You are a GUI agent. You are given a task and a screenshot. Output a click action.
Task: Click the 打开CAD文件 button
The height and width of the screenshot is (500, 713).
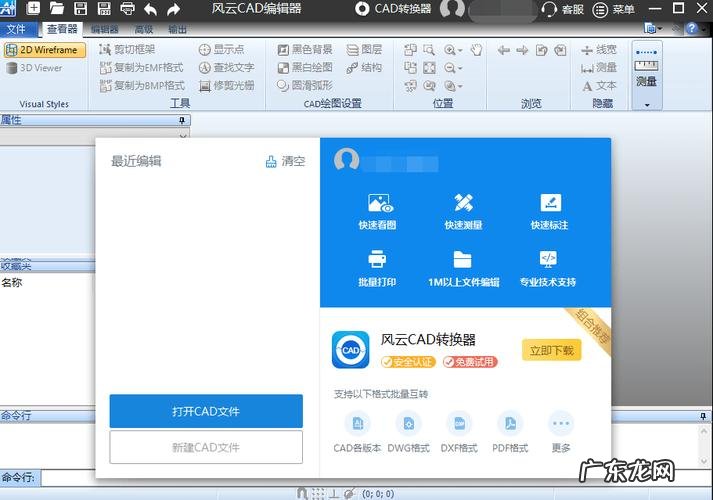205,411
